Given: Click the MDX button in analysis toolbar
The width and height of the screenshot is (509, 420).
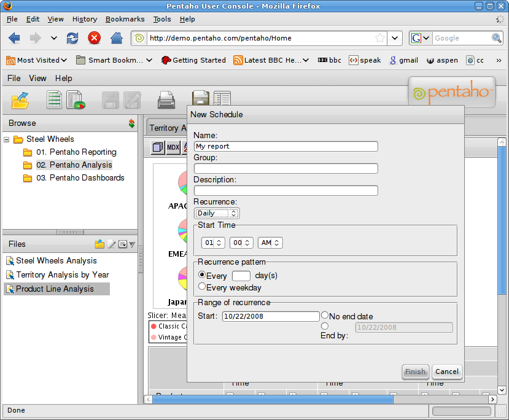Looking at the screenshot, I should point(173,147).
